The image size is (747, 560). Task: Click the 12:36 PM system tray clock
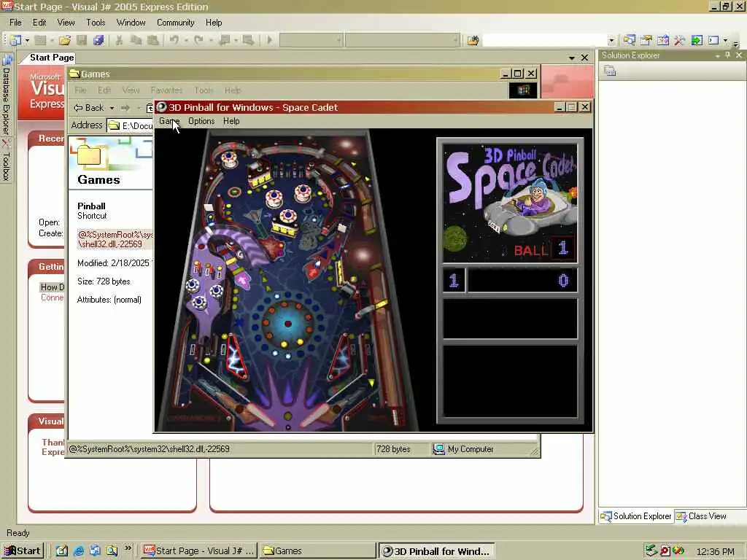tap(715, 551)
